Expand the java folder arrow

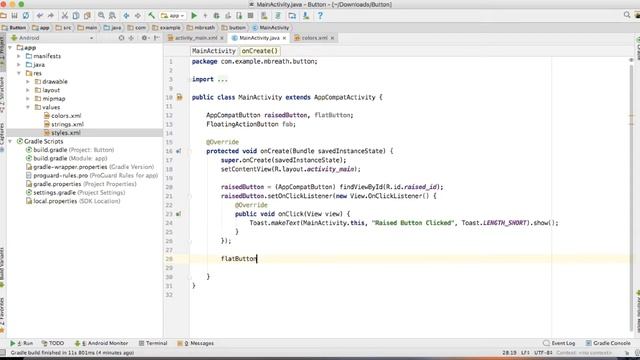(x=19, y=65)
